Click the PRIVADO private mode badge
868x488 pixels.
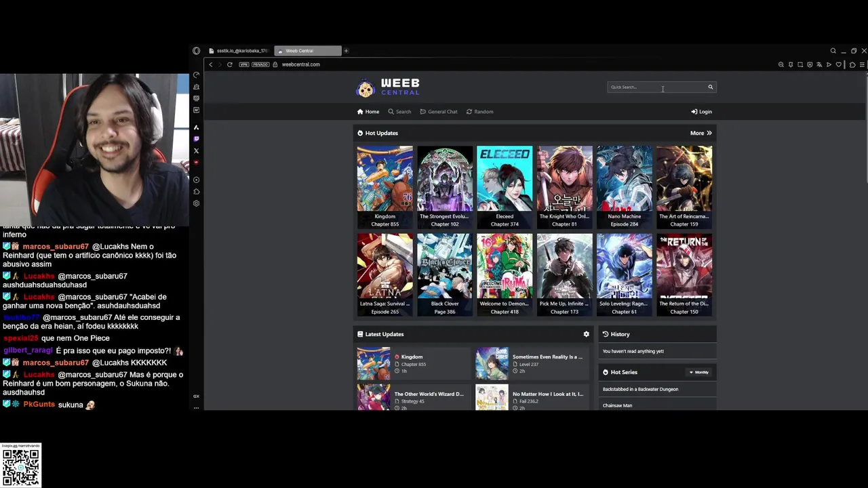(261, 64)
